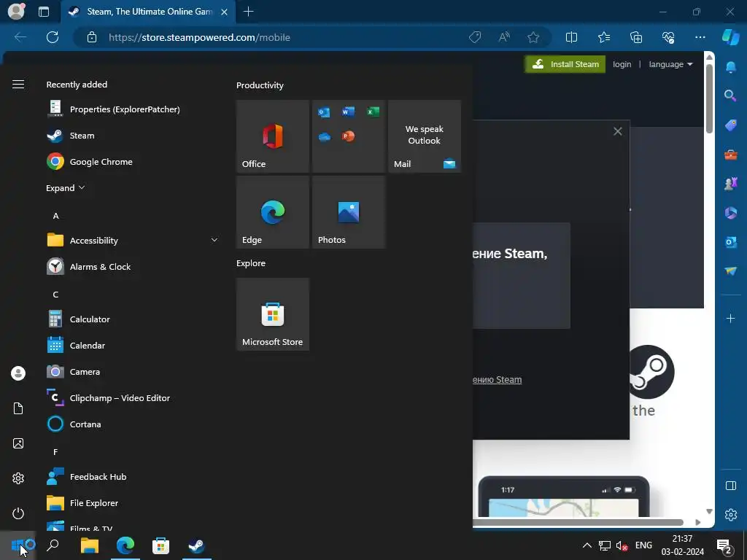Screen dimensions: 747x560
Task: Click the taskbar search magnifier
Action: pyautogui.click(x=53, y=545)
